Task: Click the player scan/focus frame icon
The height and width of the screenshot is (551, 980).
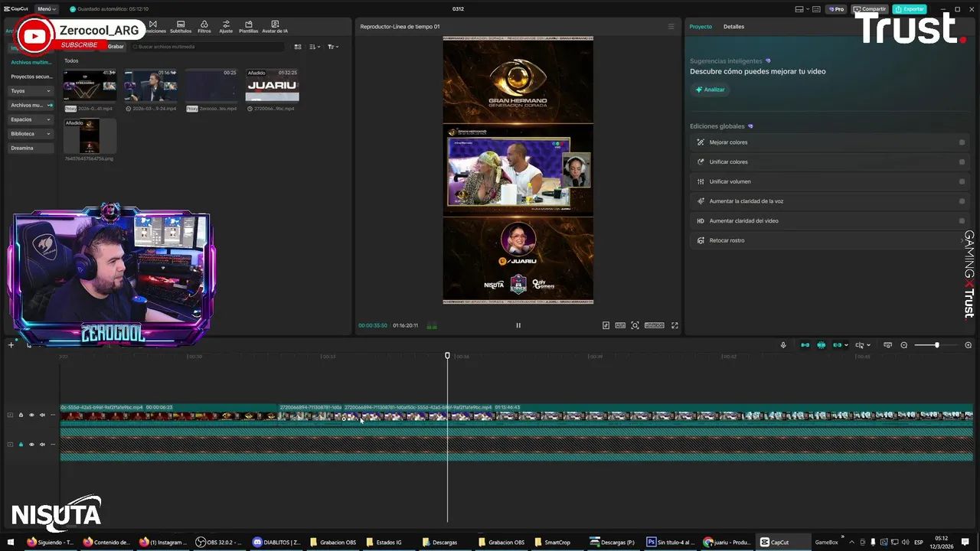Action: (x=635, y=325)
